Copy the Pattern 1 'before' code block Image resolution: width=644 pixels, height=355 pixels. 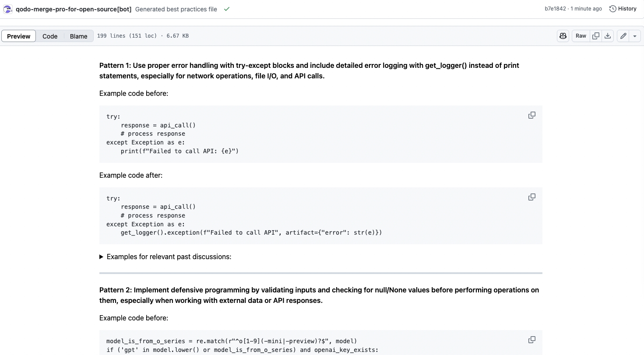point(532,115)
